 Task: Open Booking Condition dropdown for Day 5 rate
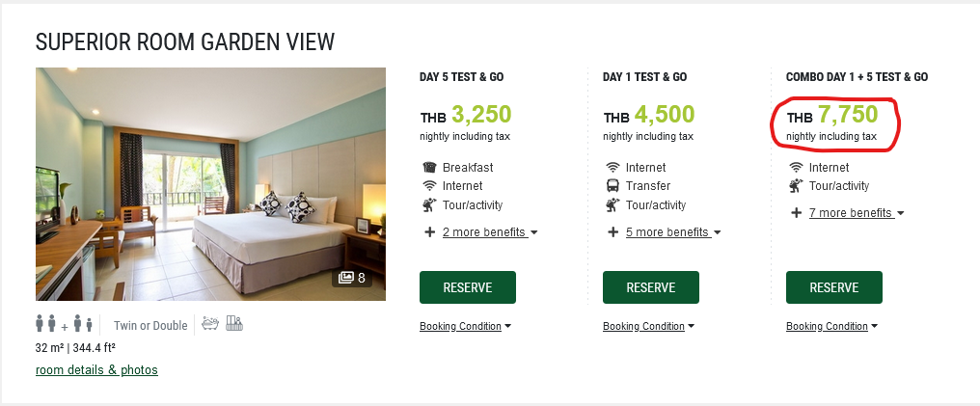pyautogui.click(x=465, y=327)
